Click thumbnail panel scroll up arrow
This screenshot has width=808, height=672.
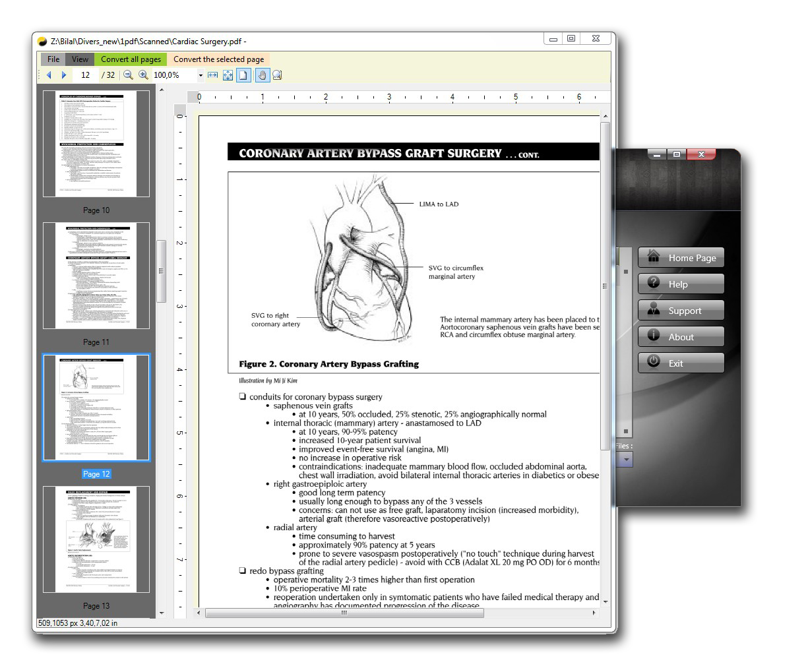pyautogui.click(x=162, y=89)
